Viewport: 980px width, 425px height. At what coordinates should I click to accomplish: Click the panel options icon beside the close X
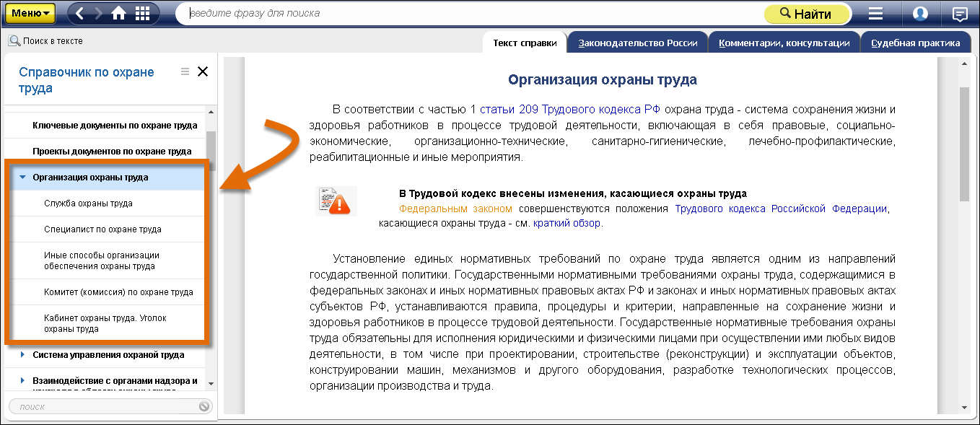pos(185,71)
